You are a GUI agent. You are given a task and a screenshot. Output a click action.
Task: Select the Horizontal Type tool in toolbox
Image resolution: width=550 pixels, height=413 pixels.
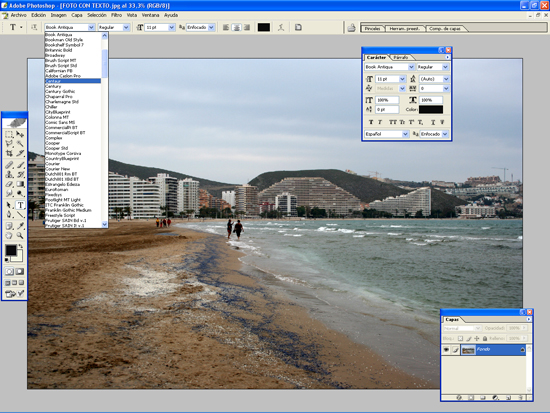point(20,205)
